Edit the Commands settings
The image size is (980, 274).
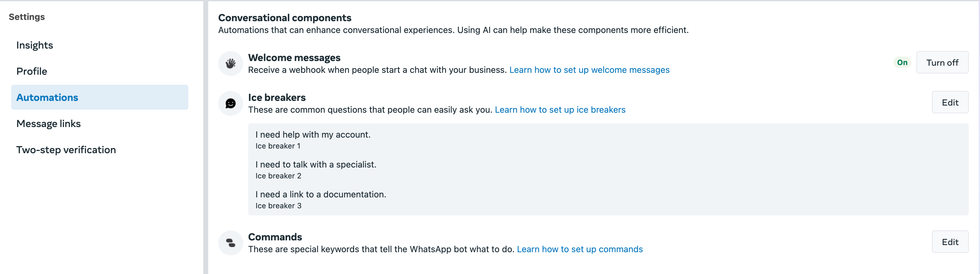tap(949, 242)
